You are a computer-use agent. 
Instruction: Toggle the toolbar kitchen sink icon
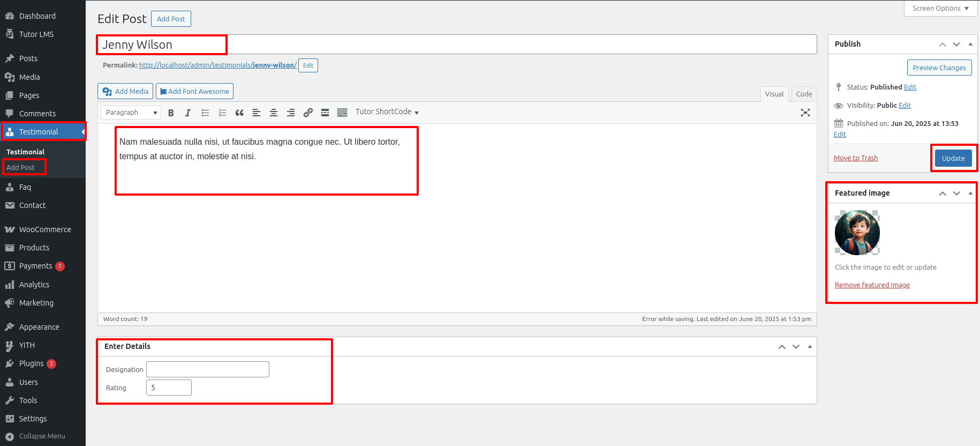[x=342, y=113]
